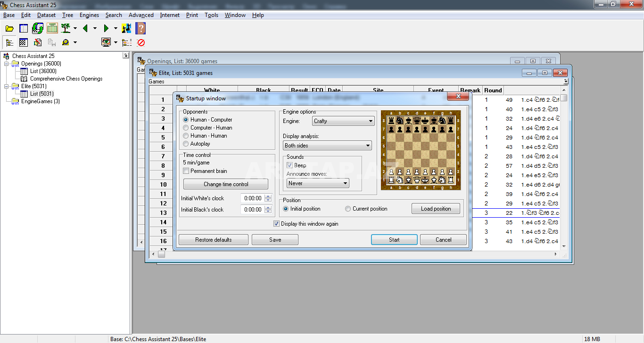Click the Chess Assistant 25 root icon
Screen dimensions: 644x343
(x=7, y=56)
